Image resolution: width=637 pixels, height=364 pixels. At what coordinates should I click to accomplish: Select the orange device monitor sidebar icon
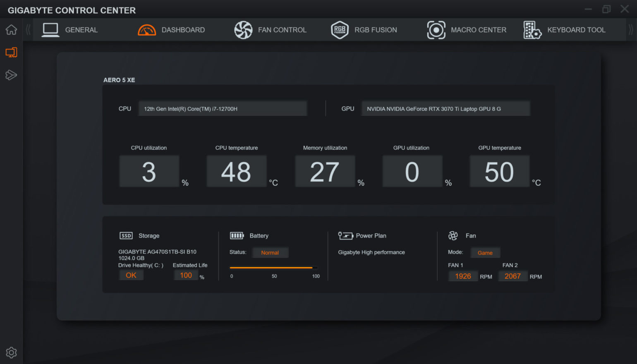coord(11,53)
